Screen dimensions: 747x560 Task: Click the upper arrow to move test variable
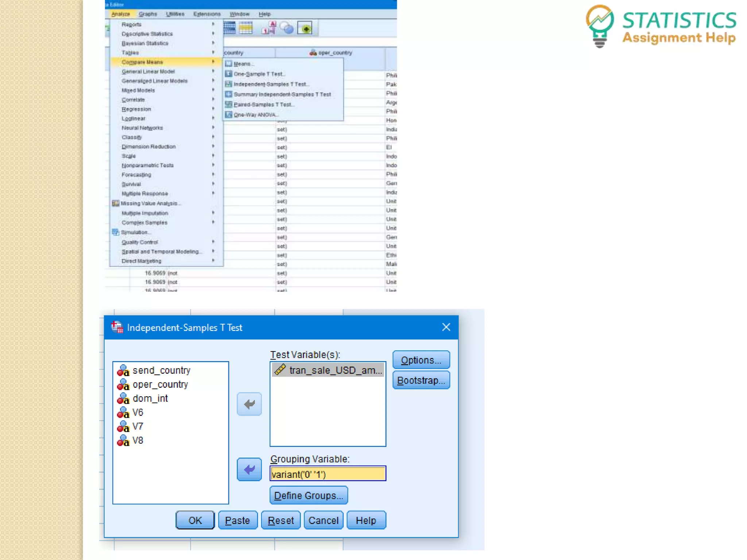click(249, 404)
